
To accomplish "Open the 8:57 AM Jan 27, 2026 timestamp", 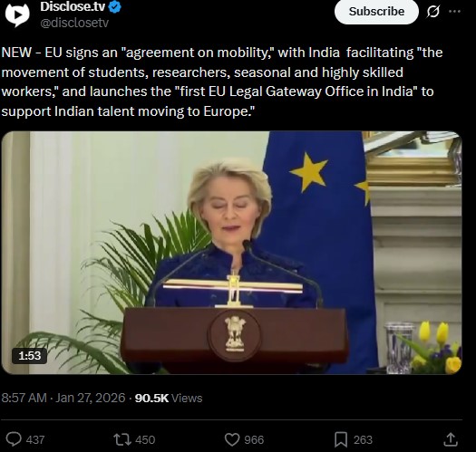I will point(63,398).
